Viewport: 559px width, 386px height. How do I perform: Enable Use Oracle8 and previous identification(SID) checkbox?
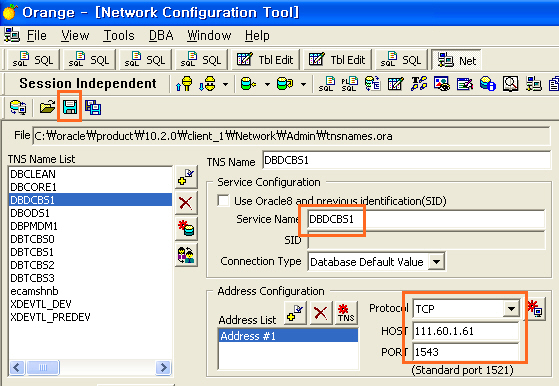tap(224, 200)
